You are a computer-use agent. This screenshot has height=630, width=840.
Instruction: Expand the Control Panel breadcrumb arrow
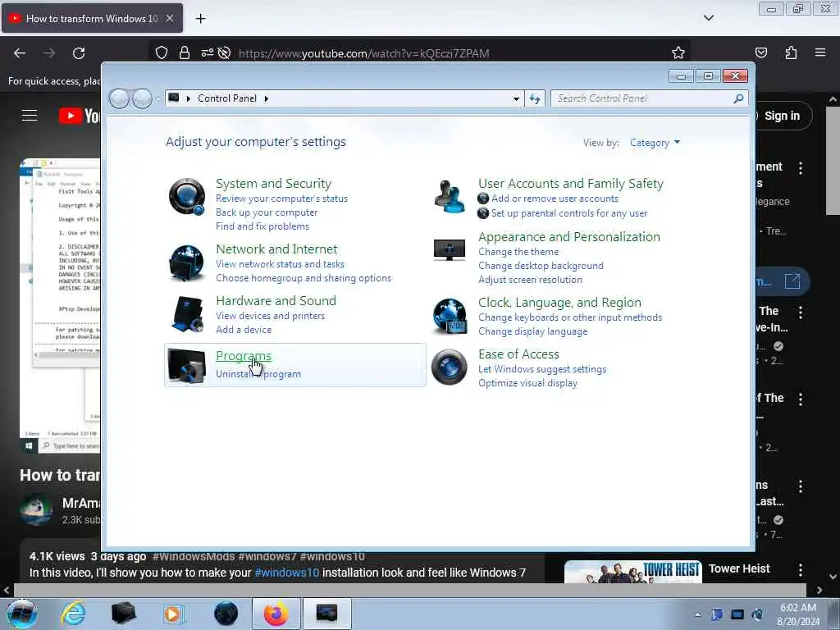[x=266, y=98]
